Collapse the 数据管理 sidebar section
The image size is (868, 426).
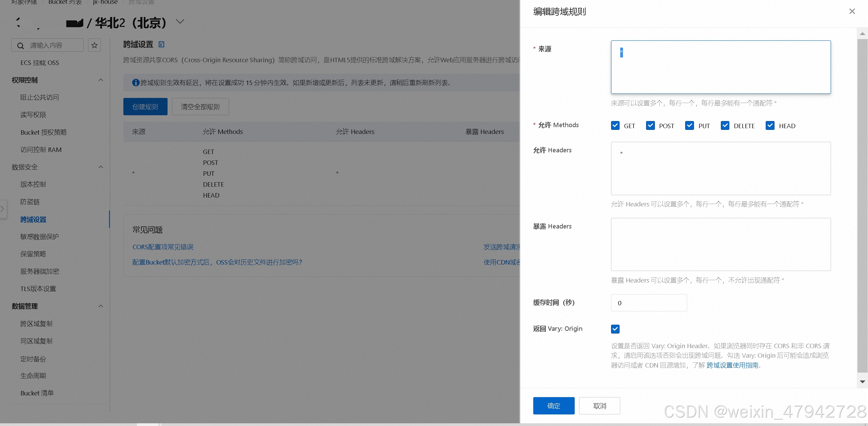pos(101,306)
